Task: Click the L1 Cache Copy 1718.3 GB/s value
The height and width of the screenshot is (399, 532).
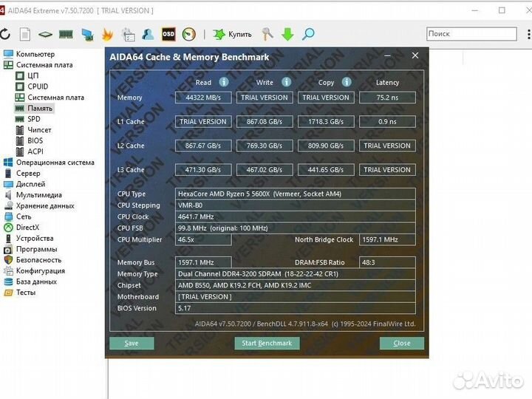Action: [x=326, y=121]
